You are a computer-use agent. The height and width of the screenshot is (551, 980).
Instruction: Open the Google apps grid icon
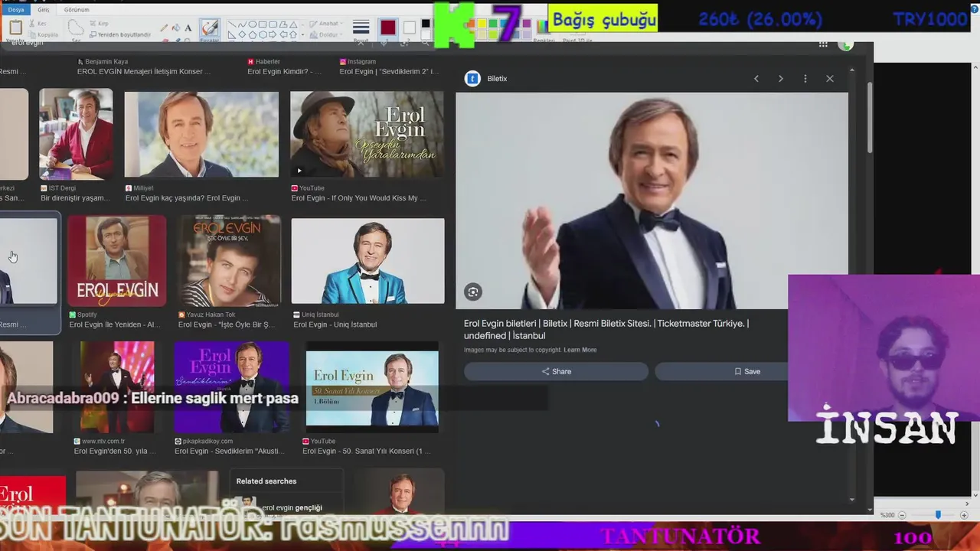coord(823,44)
